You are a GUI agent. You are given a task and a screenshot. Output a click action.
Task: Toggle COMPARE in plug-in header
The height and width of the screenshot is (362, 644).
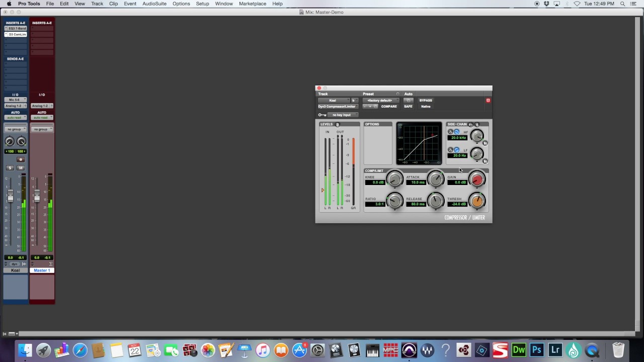pyautogui.click(x=389, y=107)
